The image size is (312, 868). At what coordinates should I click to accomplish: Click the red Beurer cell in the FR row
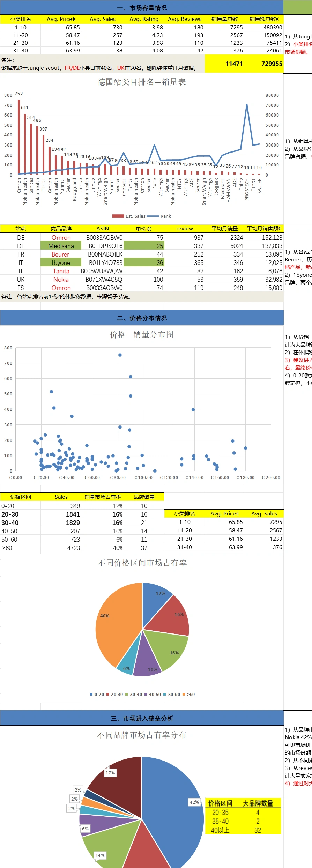pyautogui.click(x=61, y=254)
